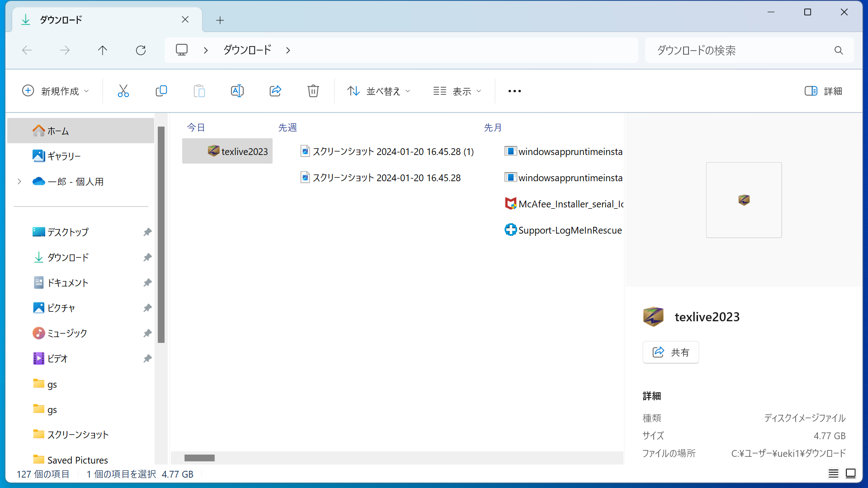The image size is (868, 488).
Task: Expand the 一郎 - 個人用 OneDrive node
Action: click(19, 181)
